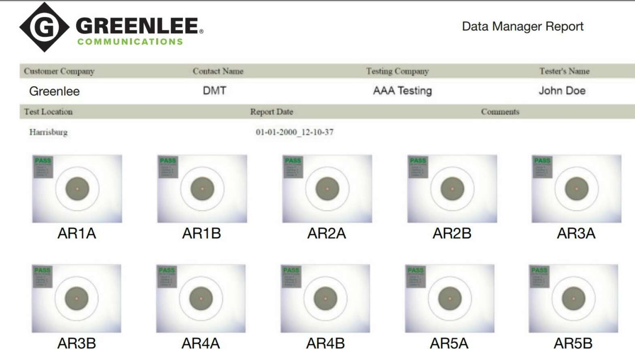Viewport: 635px width, 364px height.
Task: Click the Customer Company value Greenlee
Action: click(54, 91)
